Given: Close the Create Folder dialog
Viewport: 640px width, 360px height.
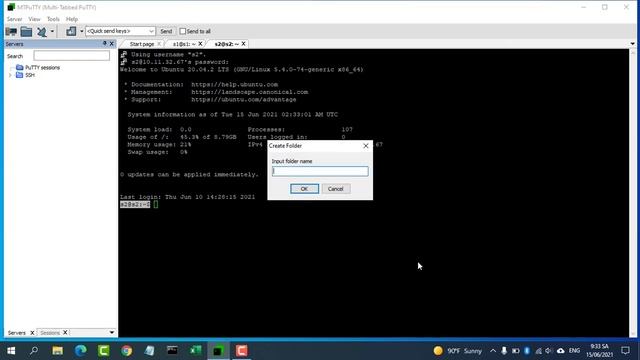Looking at the screenshot, I should (x=366, y=146).
